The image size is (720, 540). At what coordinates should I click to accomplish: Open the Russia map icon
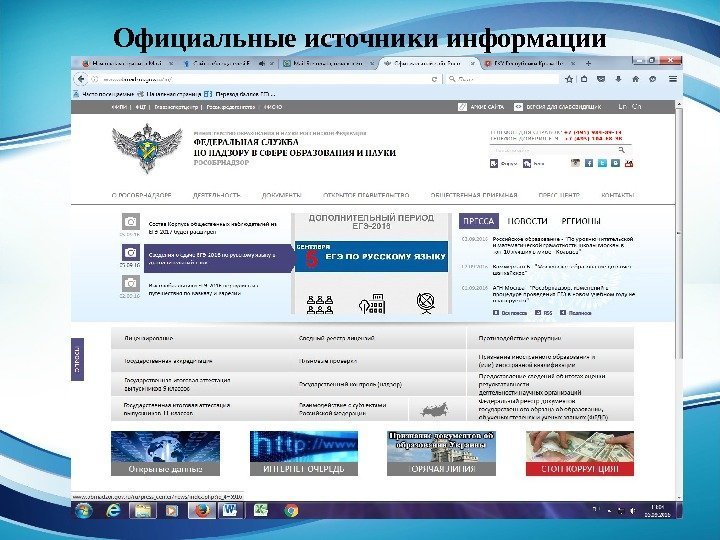(x=434, y=409)
